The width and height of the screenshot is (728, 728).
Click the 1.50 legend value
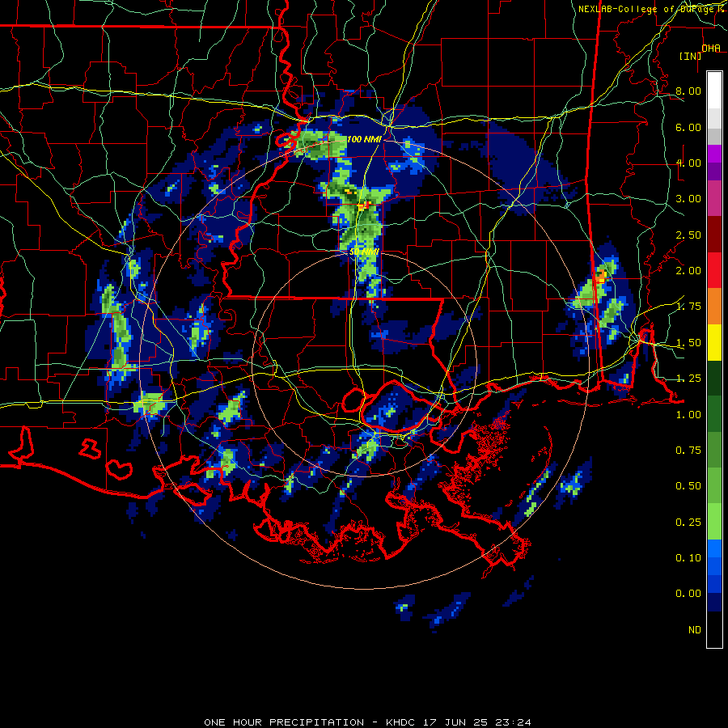tap(688, 343)
